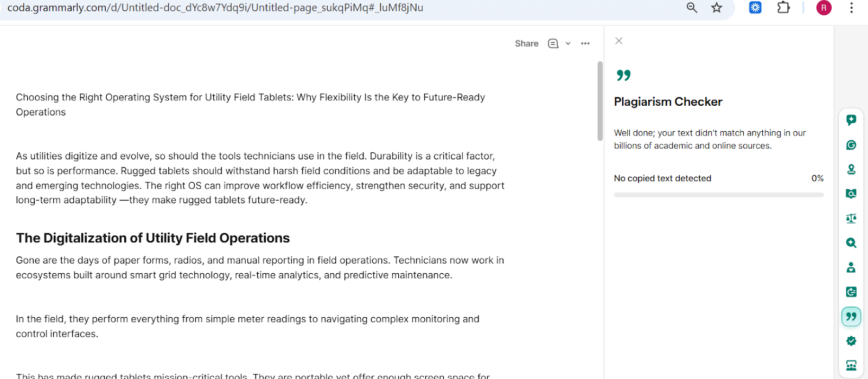Image resolution: width=868 pixels, height=379 pixels.
Task: Open the sparkle chat bubble sidebar icon
Action: (851, 120)
